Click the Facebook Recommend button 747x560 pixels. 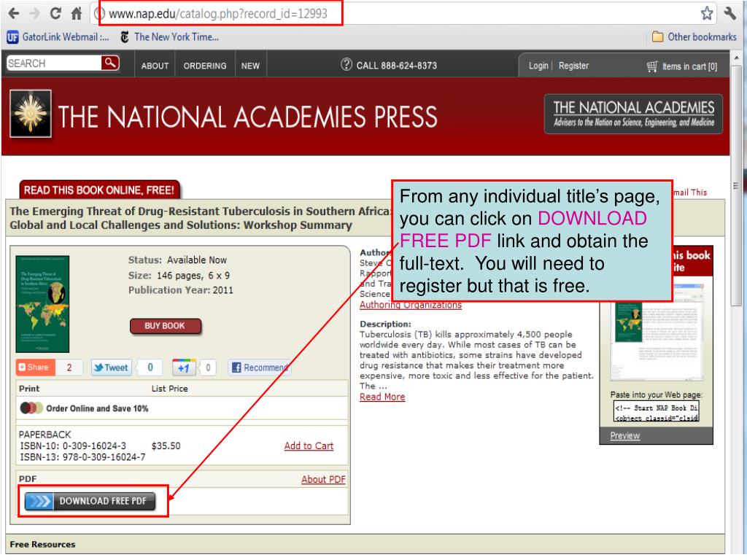click(x=260, y=367)
